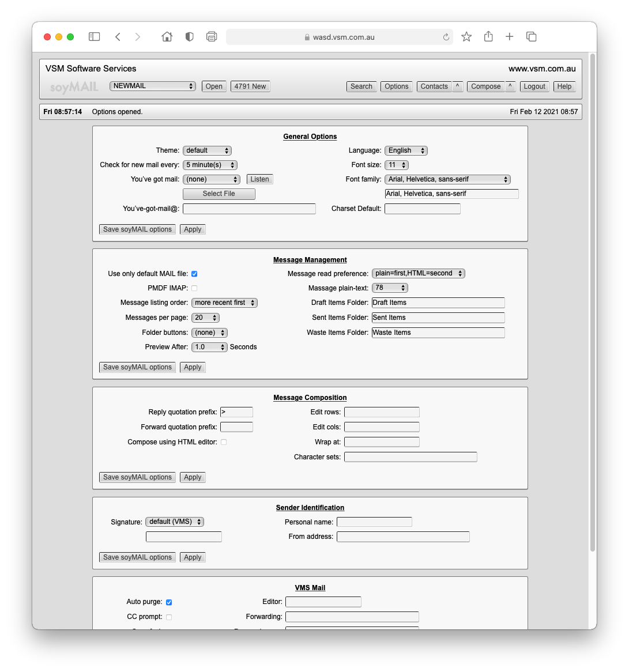
Task: Open Check for new mail interval dropdown
Action: (210, 165)
